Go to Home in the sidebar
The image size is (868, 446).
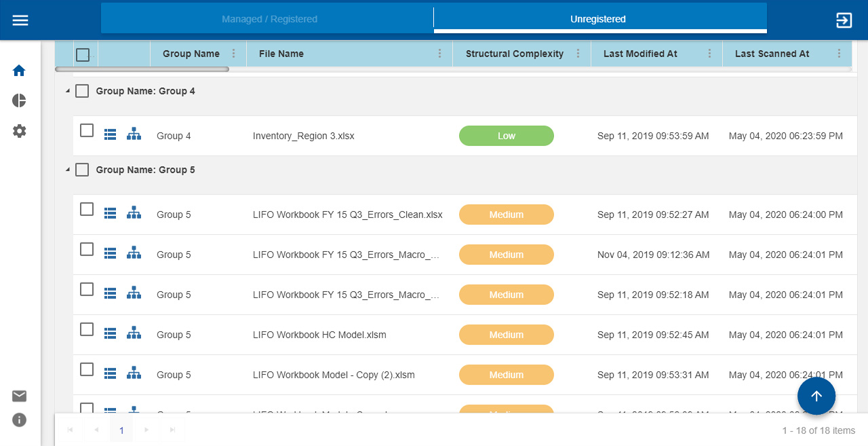tap(19, 71)
